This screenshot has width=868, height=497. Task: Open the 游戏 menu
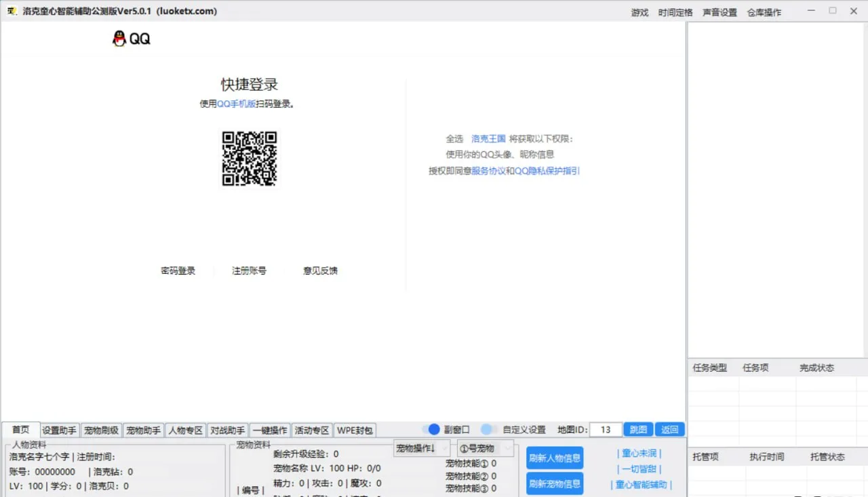click(639, 12)
